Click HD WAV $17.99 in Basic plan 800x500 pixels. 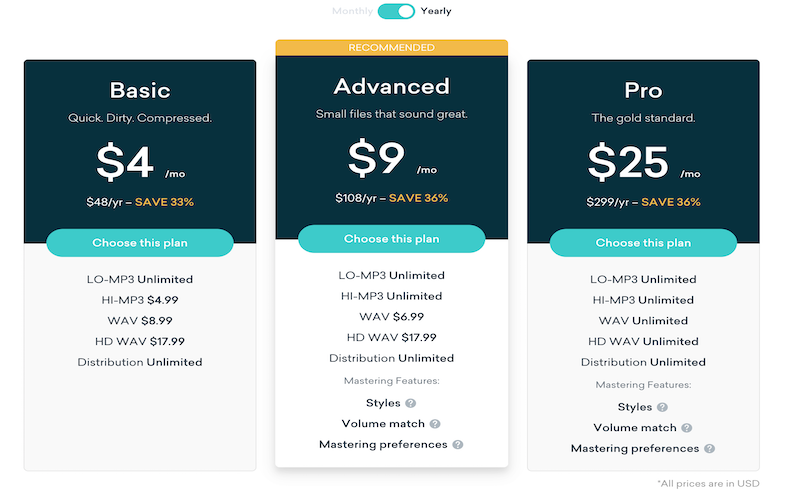[x=140, y=341]
